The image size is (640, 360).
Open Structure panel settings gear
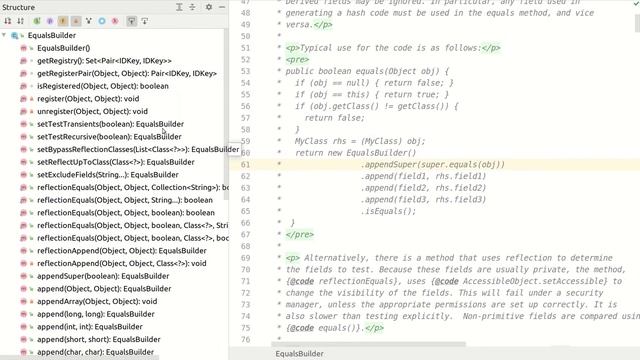pos(209,7)
